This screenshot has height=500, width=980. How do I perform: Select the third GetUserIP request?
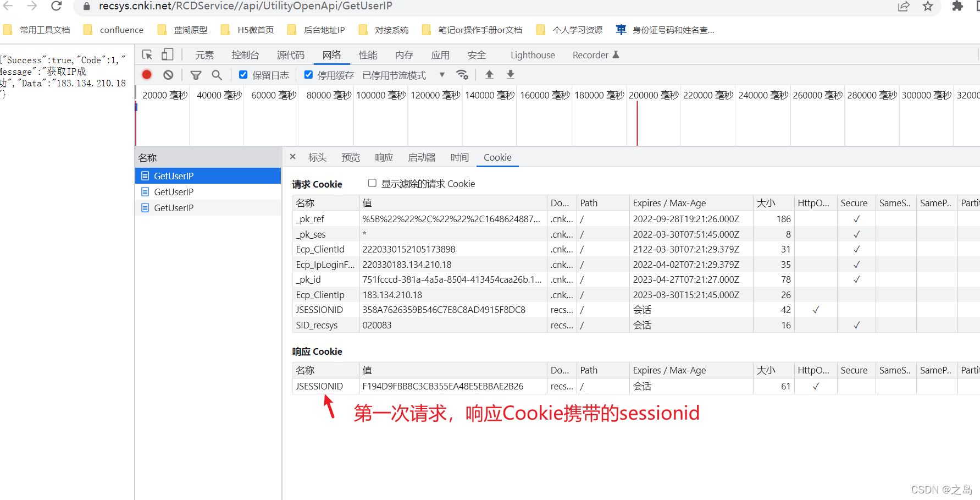(x=208, y=207)
